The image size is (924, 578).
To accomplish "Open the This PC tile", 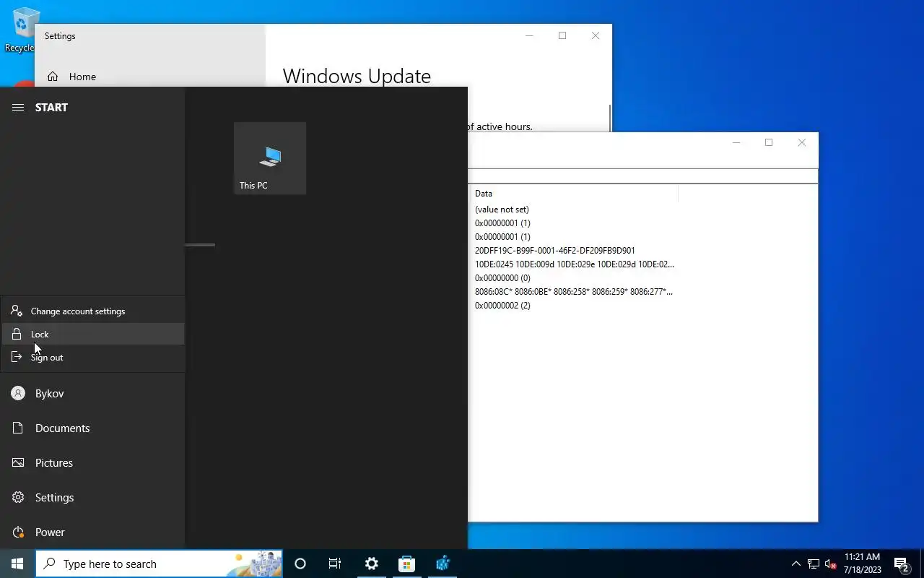I will [x=270, y=158].
